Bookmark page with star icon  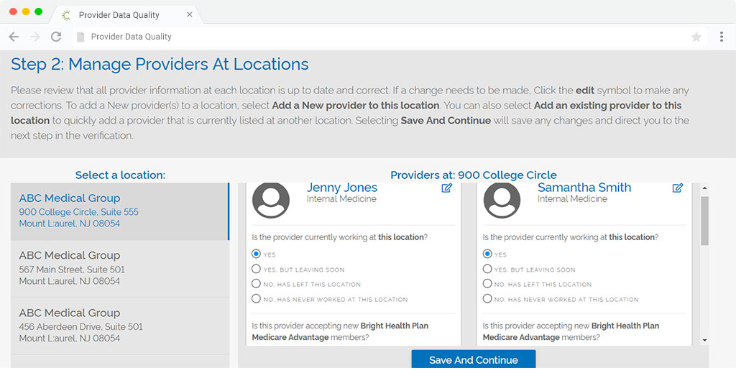click(696, 37)
